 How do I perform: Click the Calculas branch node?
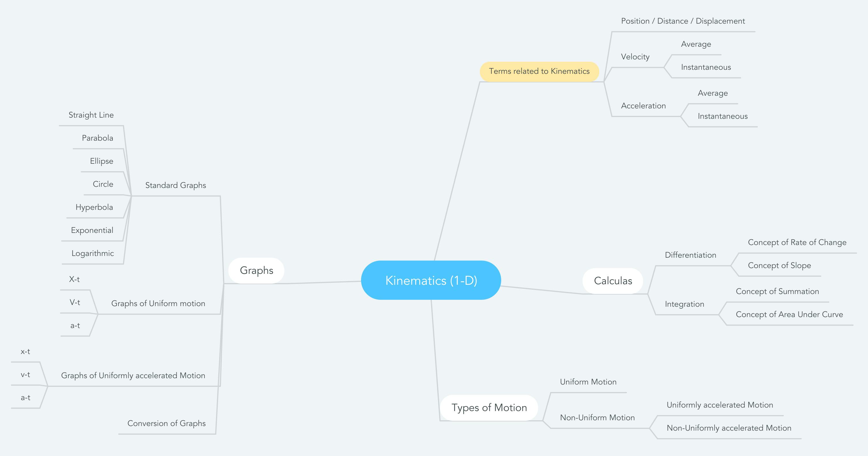(611, 281)
